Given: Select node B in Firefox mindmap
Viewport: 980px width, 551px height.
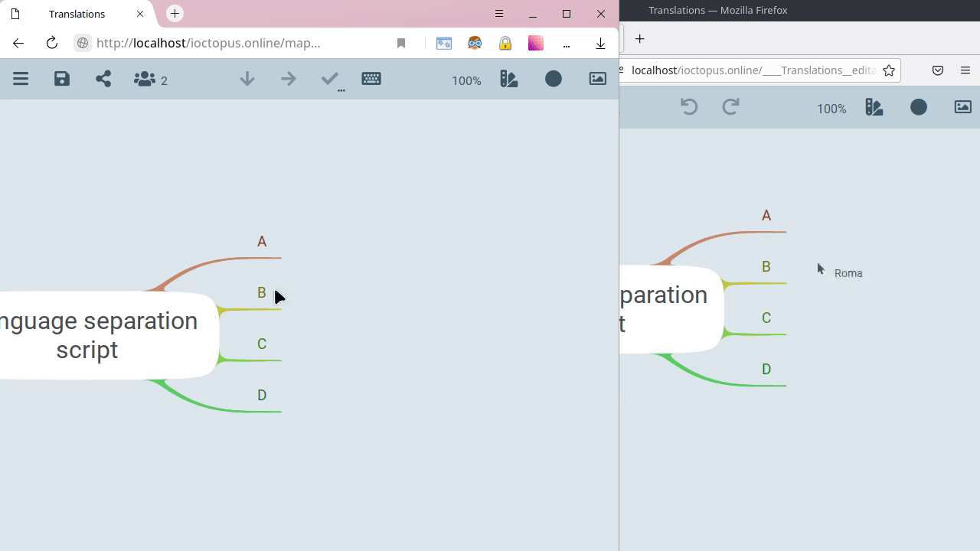Looking at the screenshot, I should (x=766, y=267).
